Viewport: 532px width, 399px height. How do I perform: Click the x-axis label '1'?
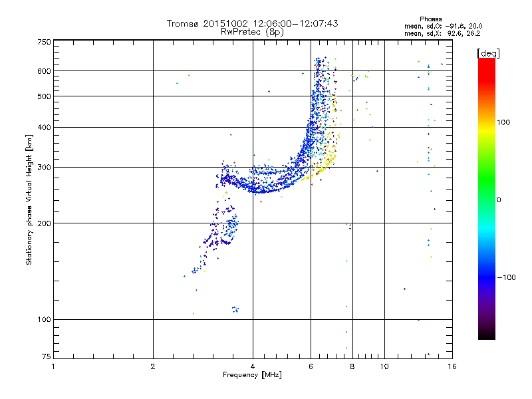(x=53, y=367)
